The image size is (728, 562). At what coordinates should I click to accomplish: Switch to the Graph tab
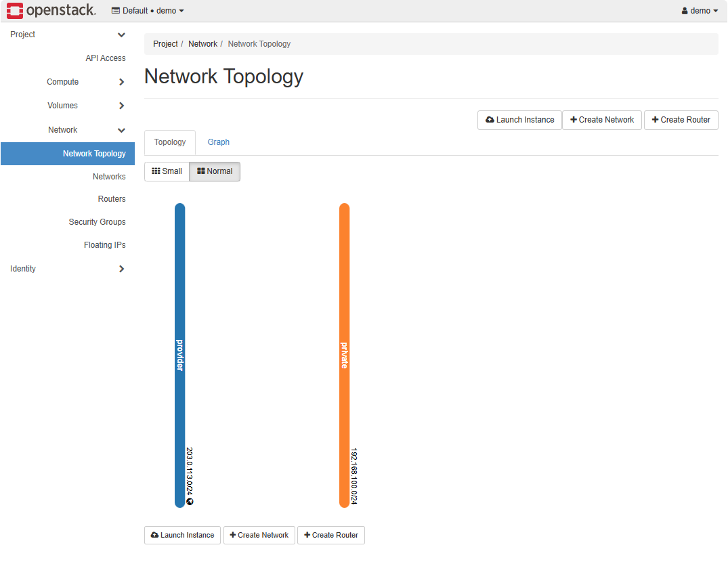[x=218, y=142]
